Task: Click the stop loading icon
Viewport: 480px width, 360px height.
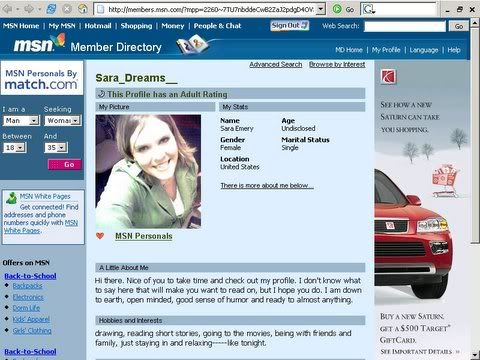Action: [x=67, y=9]
